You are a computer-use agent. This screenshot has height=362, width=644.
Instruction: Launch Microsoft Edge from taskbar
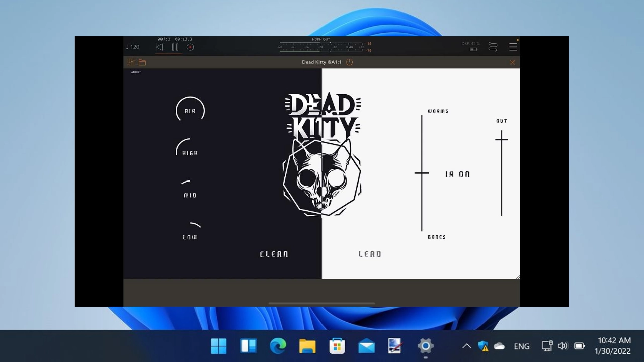click(x=278, y=346)
